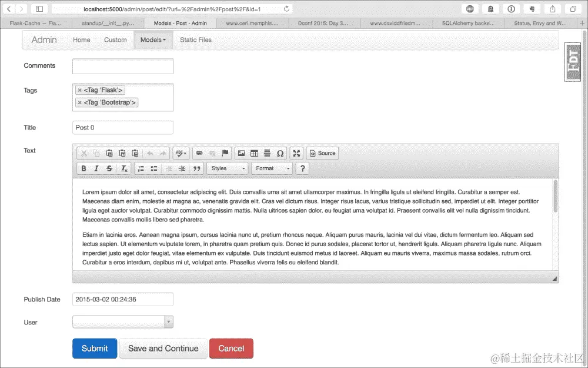The width and height of the screenshot is (588, 368).
Task: Reload the page
Action: coord(286,9)
